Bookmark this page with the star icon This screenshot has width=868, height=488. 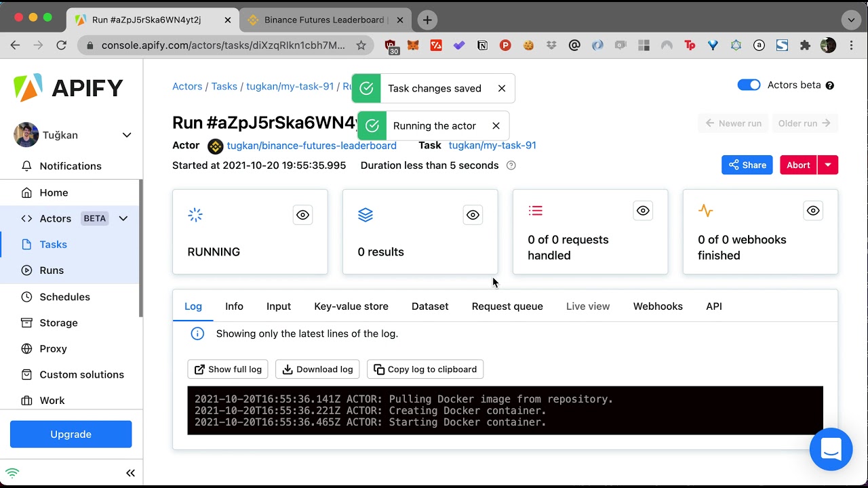[361, 45]
